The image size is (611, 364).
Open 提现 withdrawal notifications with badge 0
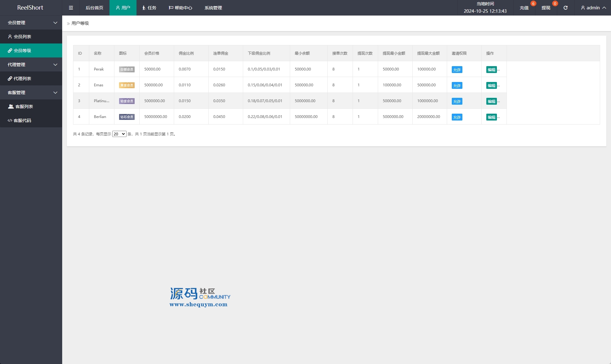[546, 8]
